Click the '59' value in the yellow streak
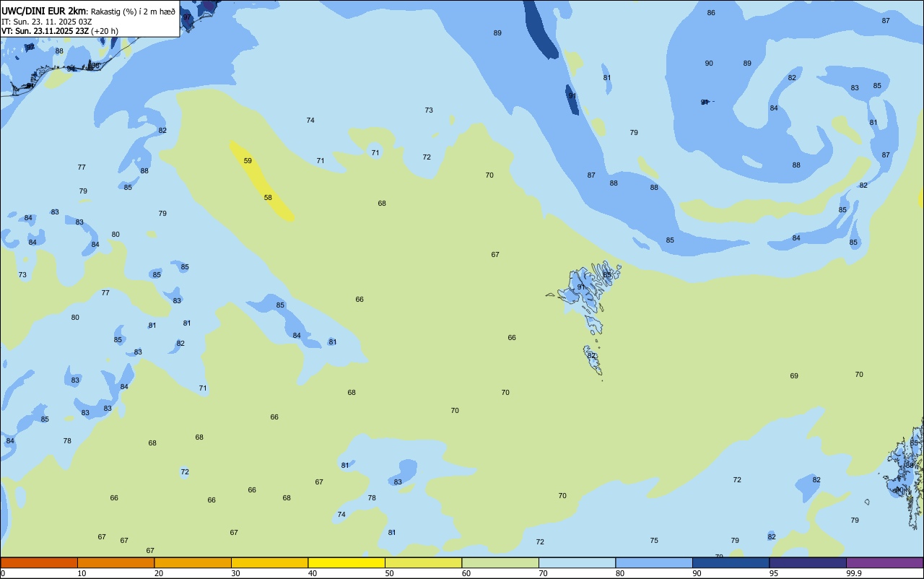924x579 pixels. click(248, 161)
